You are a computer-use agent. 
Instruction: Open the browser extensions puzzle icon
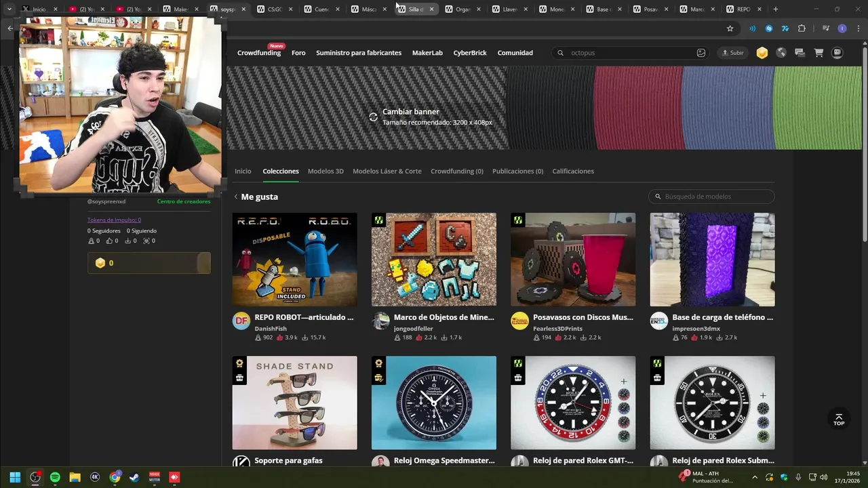[x=802, y=28]
